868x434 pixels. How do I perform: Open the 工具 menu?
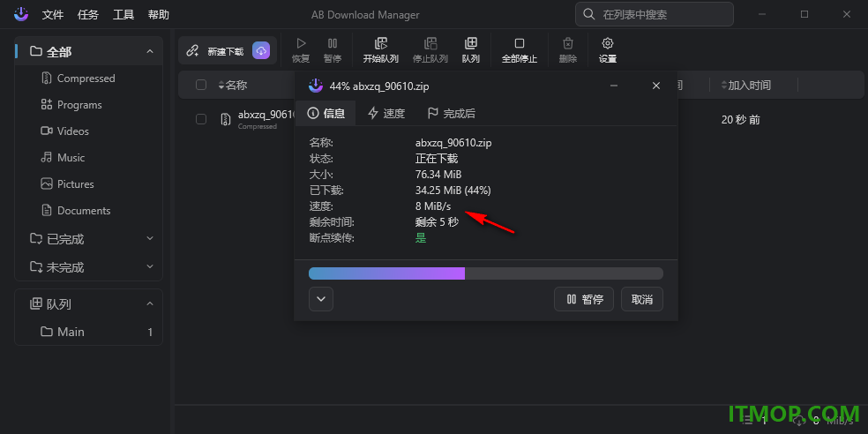tap(123, 15)
